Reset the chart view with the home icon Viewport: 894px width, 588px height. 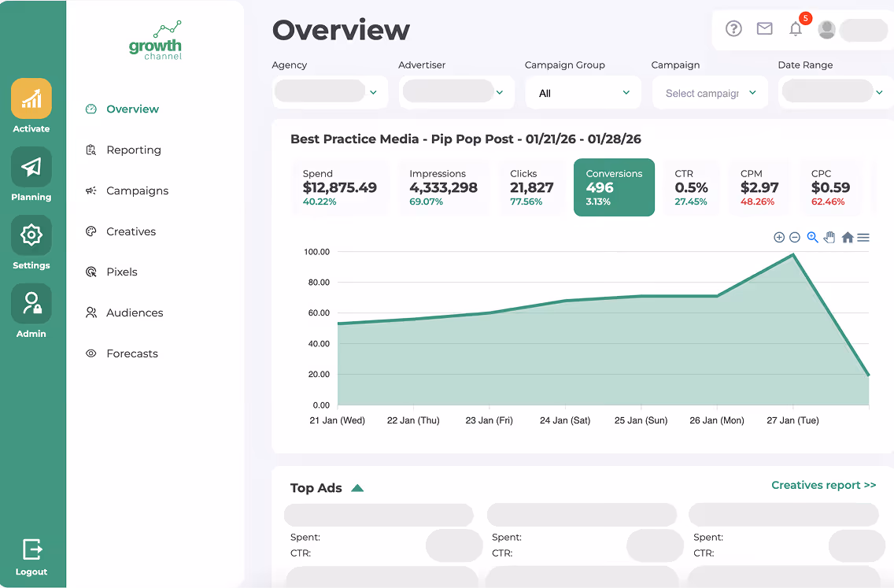847,237
